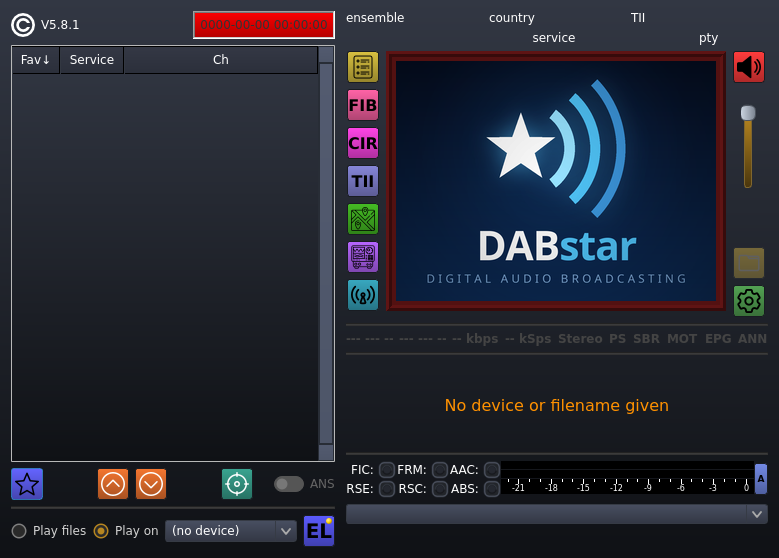The image size is (779, 558).
Task: Click the PS status indicator text
Action: pyautogui.click(x=618, y=339)
